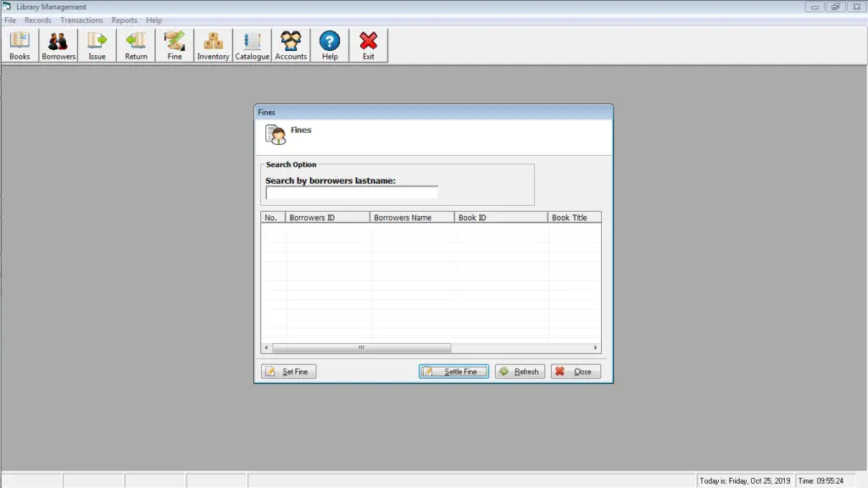Click the horizontal scrollbar under the list
868x488 pixels.
[362, 347]
